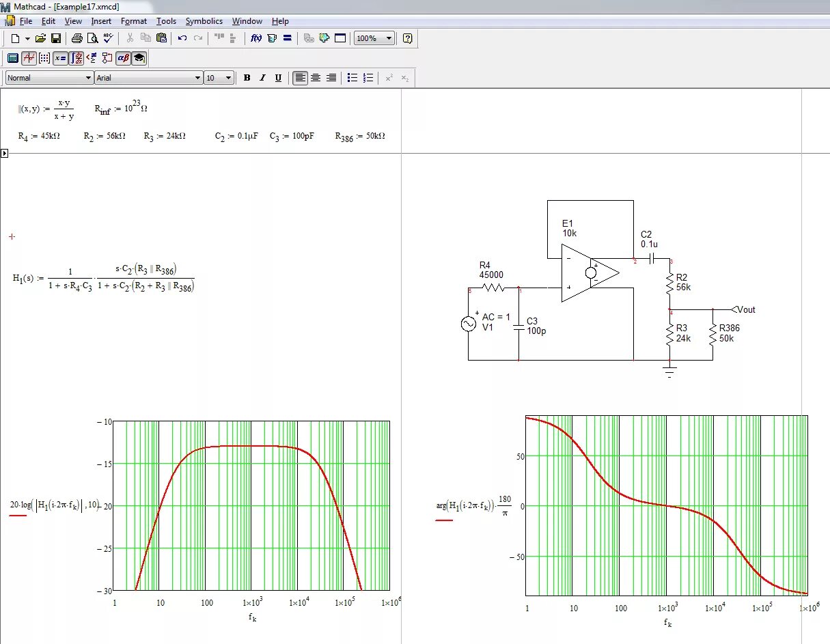Click the Cut scissors icon
The width and height of the screenshot is (830, 644).
coord(129,38)
